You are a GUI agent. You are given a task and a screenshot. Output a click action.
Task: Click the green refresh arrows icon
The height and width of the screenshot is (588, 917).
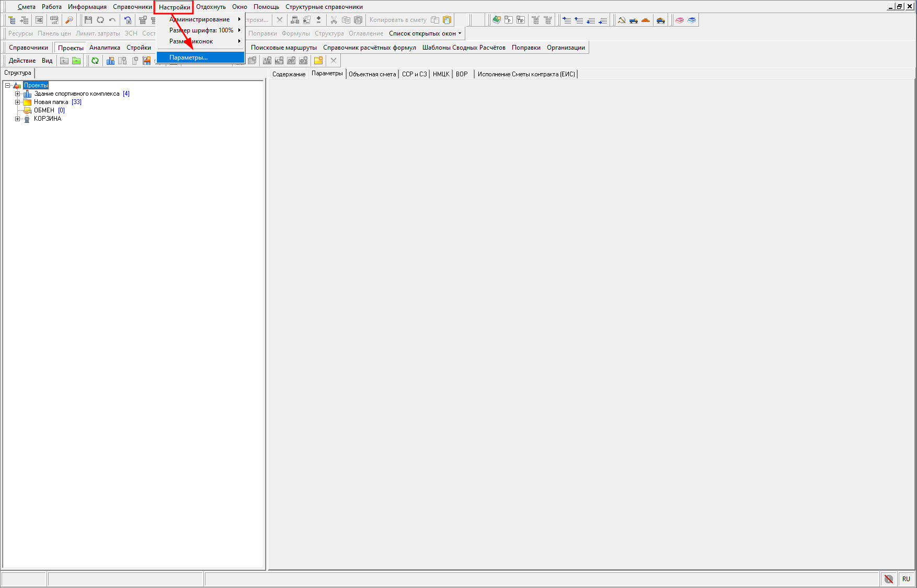95,61
